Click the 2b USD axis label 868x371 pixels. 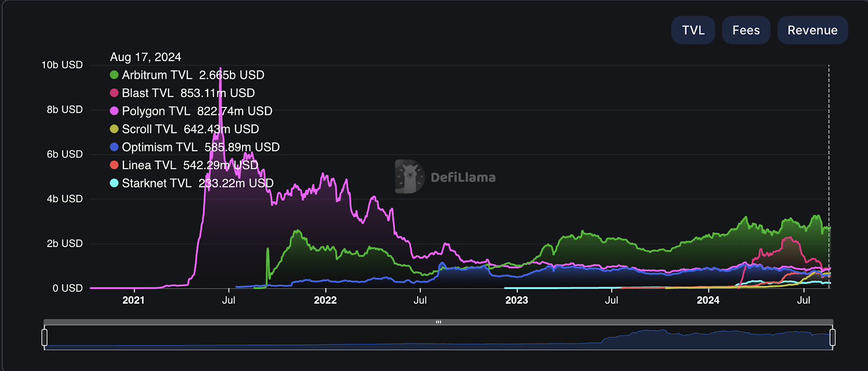65,244
